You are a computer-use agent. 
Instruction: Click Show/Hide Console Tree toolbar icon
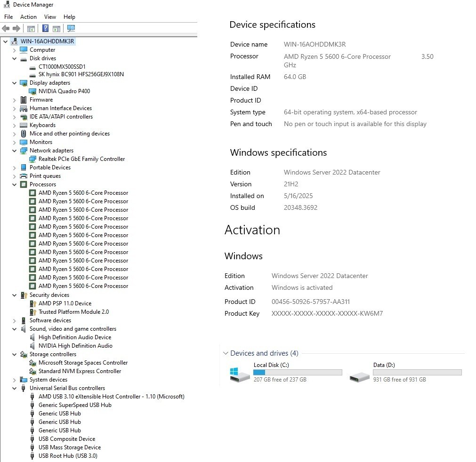click(31, 29)
